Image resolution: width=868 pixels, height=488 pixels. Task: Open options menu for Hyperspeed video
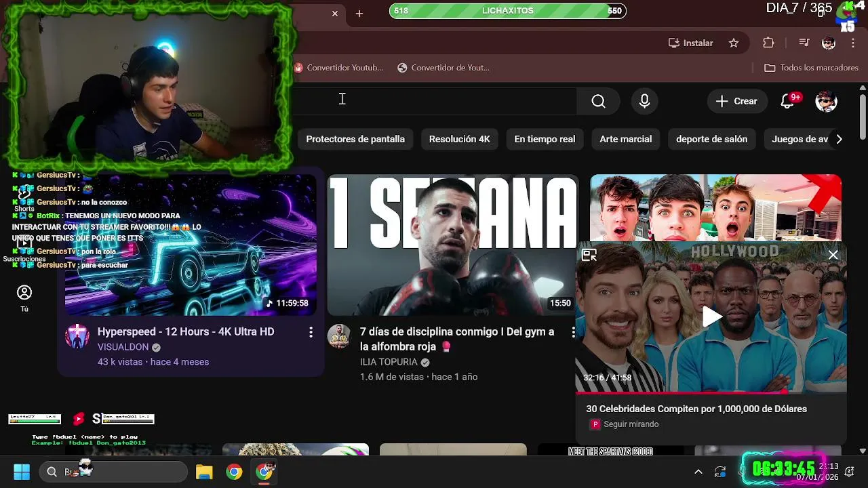tap(311, 332)
